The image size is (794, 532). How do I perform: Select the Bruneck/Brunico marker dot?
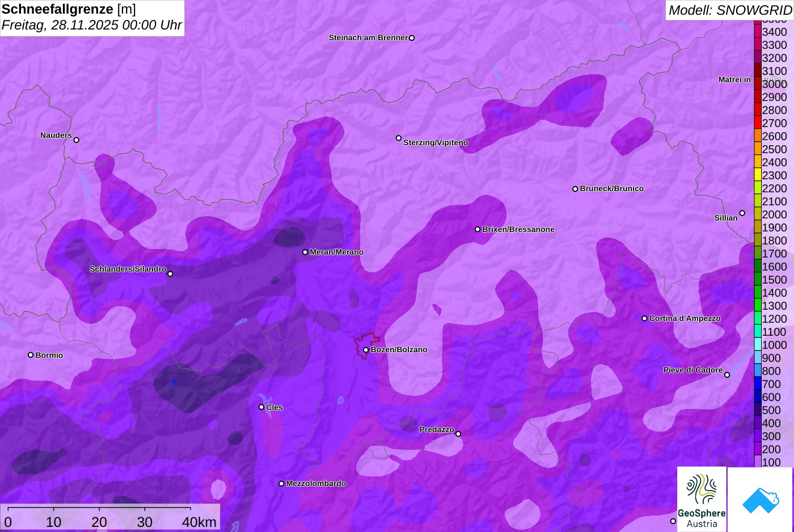pos(575,189)
